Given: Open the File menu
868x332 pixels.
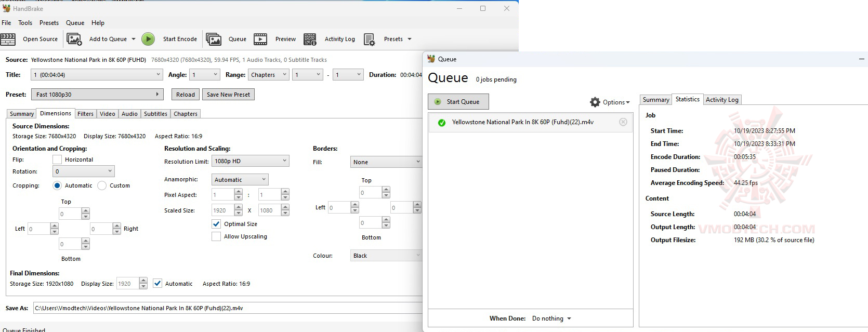Looking at the screenshot, I should point(6,23).
